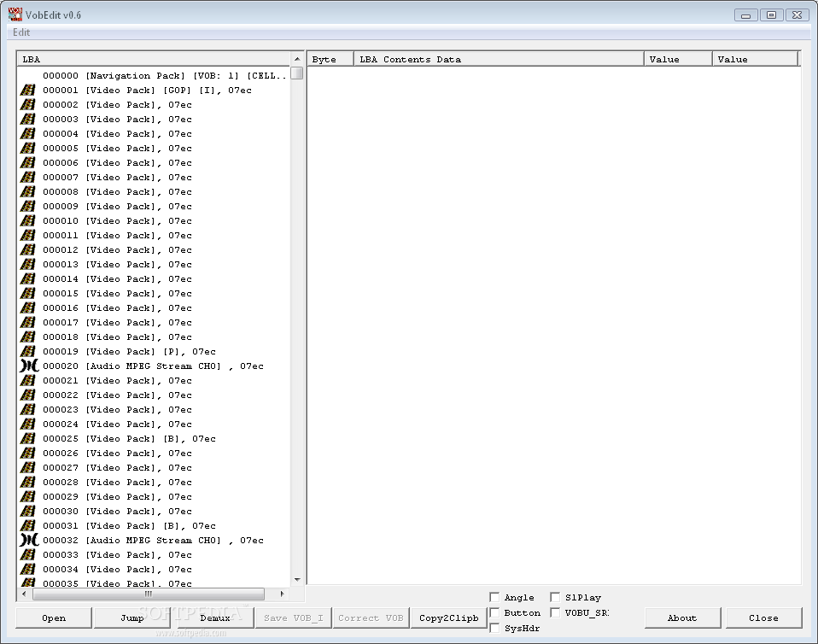Screen dimensions: 818x644
Task: Select row 000032 [Audio MPEG Stream CH0]
Action: (154, 541)
